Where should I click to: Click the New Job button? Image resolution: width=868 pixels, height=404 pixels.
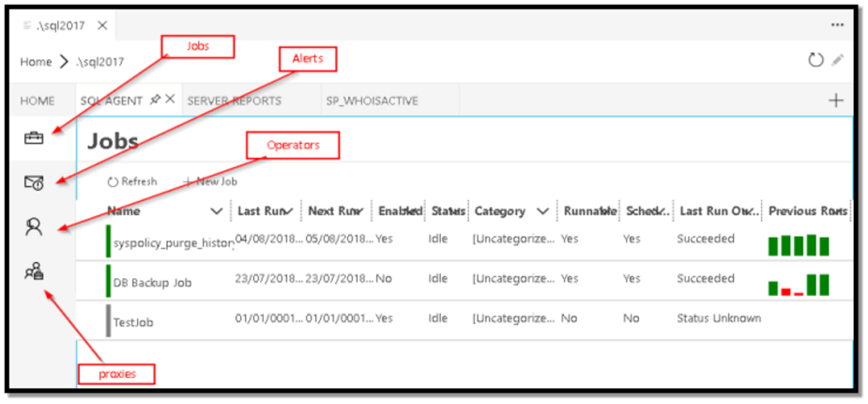(210, 181)
